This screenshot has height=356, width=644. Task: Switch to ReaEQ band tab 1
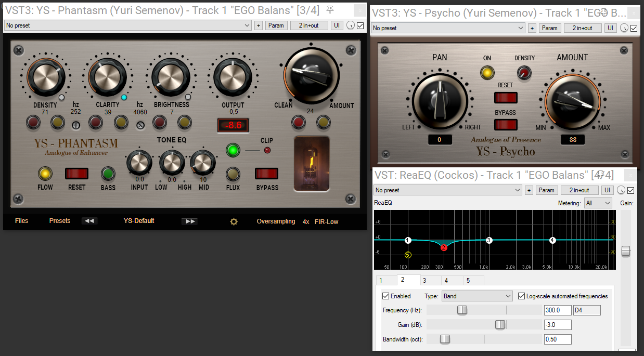point(387,280)
